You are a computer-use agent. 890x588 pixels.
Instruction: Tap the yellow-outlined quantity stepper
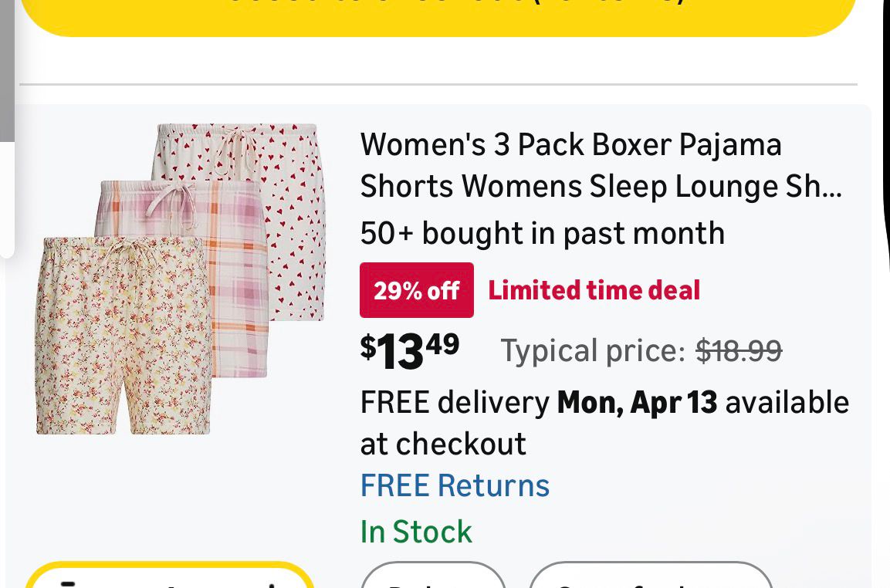click(x=170, y=580)
